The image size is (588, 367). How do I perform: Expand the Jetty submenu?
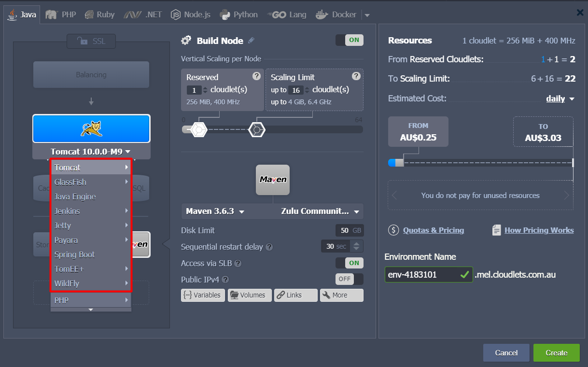pos(91,226)
